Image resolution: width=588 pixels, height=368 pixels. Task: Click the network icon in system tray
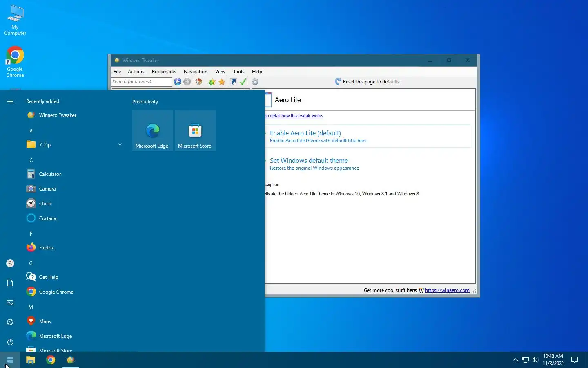coord(526,360)
